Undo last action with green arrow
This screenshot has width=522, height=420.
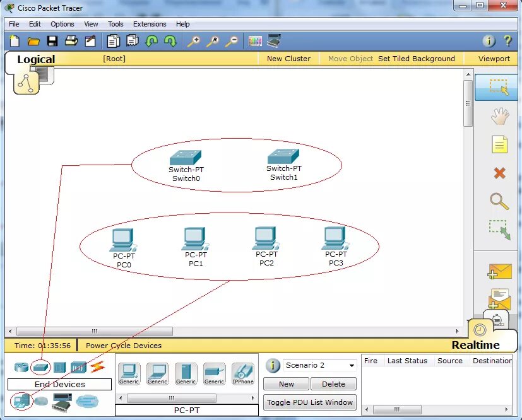click(151, 41)
